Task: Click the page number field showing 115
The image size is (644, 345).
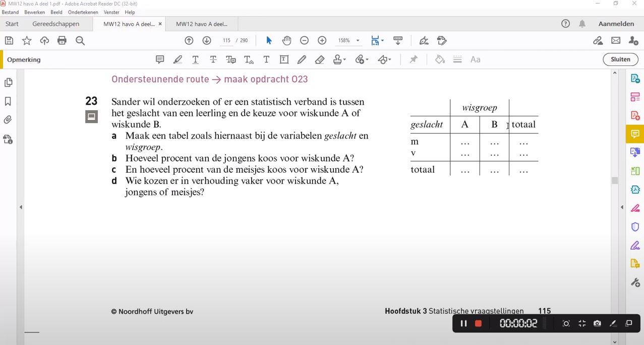Action: 226,41
